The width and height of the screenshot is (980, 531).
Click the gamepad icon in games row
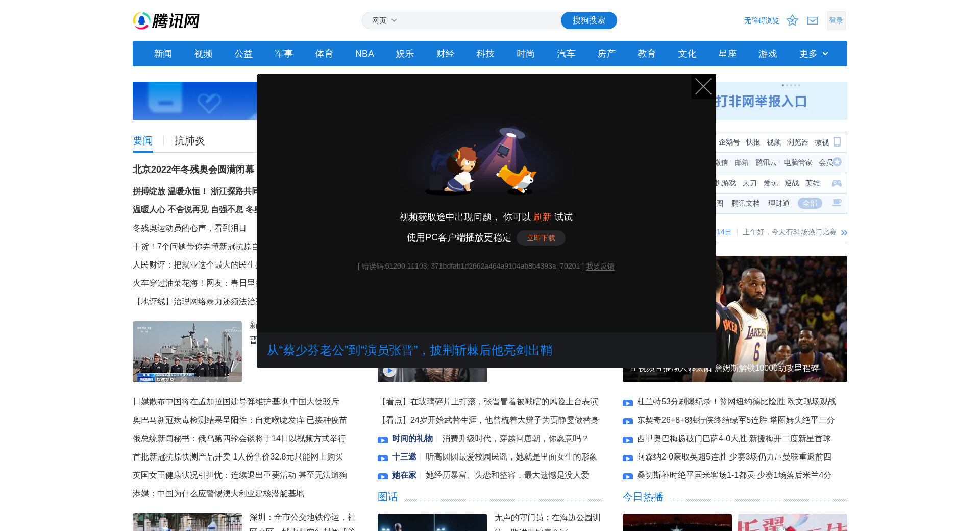[837, 183]
